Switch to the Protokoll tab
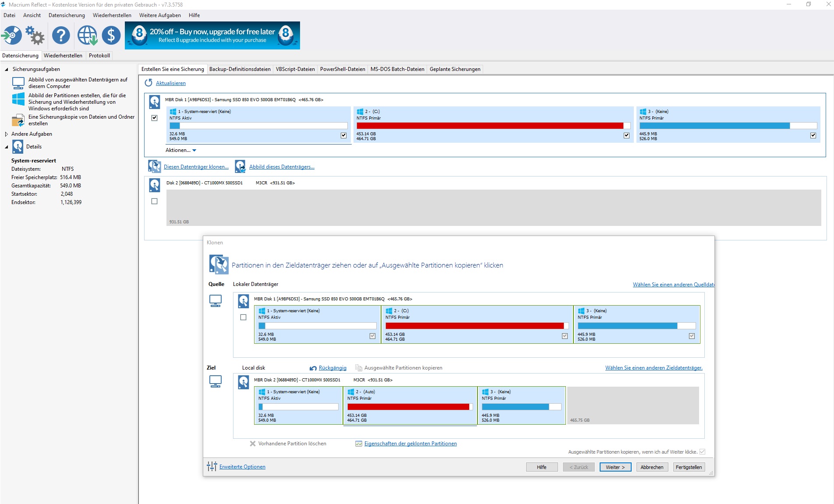Image resolution: width=834 pixels, height=504 pixels. tap(99, 56)
